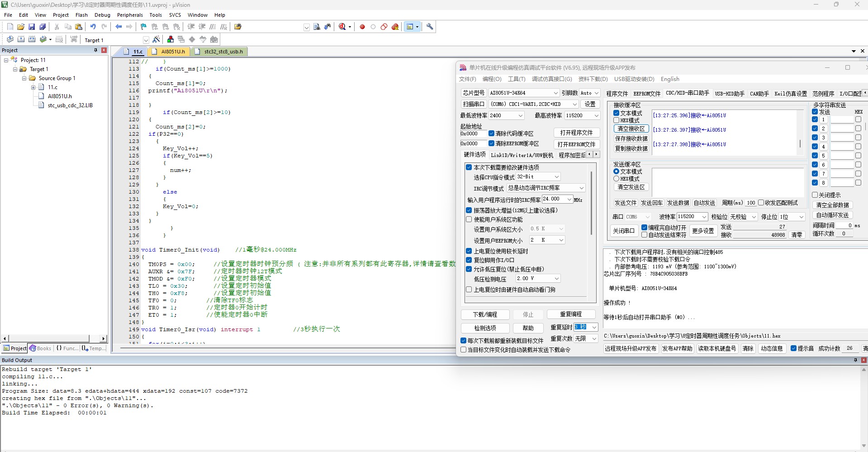The height and width of the screenshot is (452, 868).
Task: Click the 打开程序文件 button
Action: tap(576, 133)
